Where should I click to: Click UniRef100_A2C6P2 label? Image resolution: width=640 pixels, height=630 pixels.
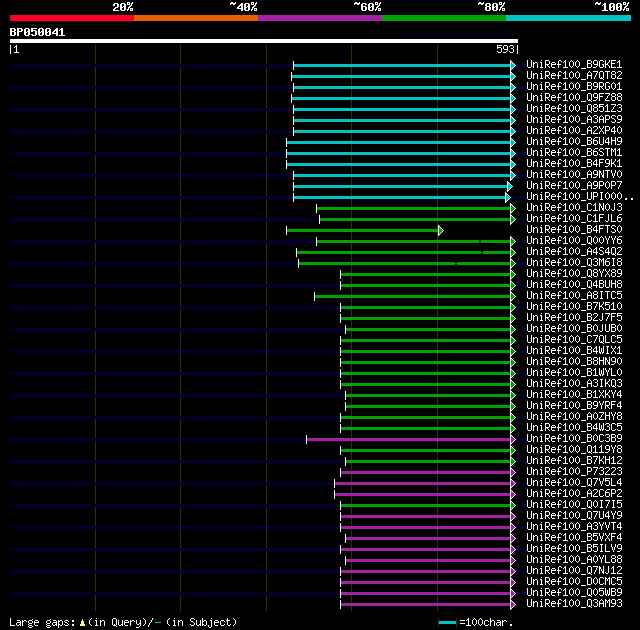574,494
